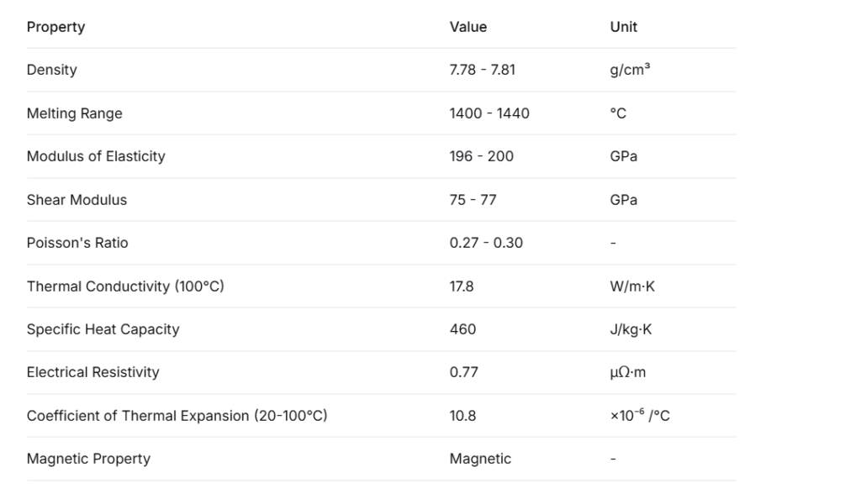Viewport: 861px width, 504px height.
Task: Click the 196 - 200 value
Action: point(482,156)
